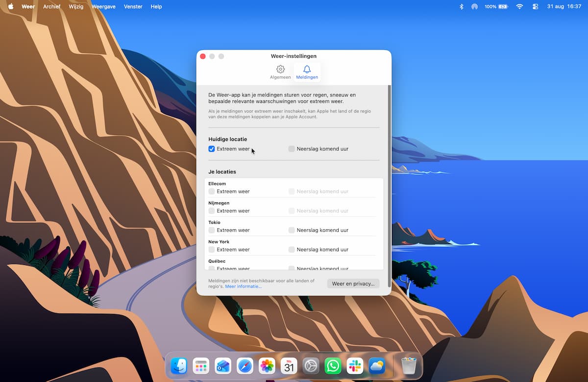
Task: Open Calendar from the Dock
Action: pos(289,366)
